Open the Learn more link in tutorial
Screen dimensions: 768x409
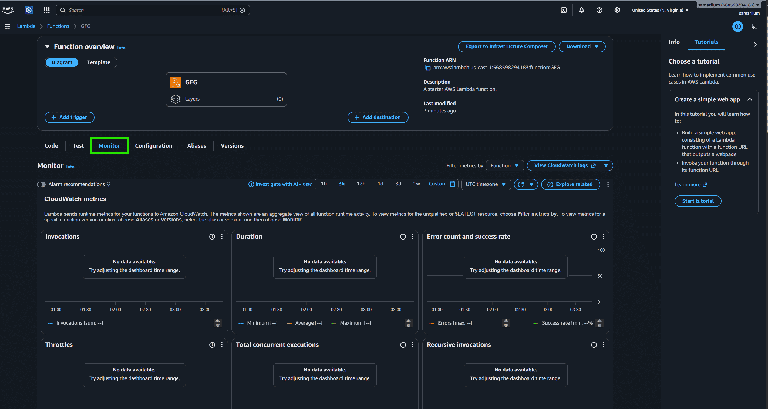691,185
